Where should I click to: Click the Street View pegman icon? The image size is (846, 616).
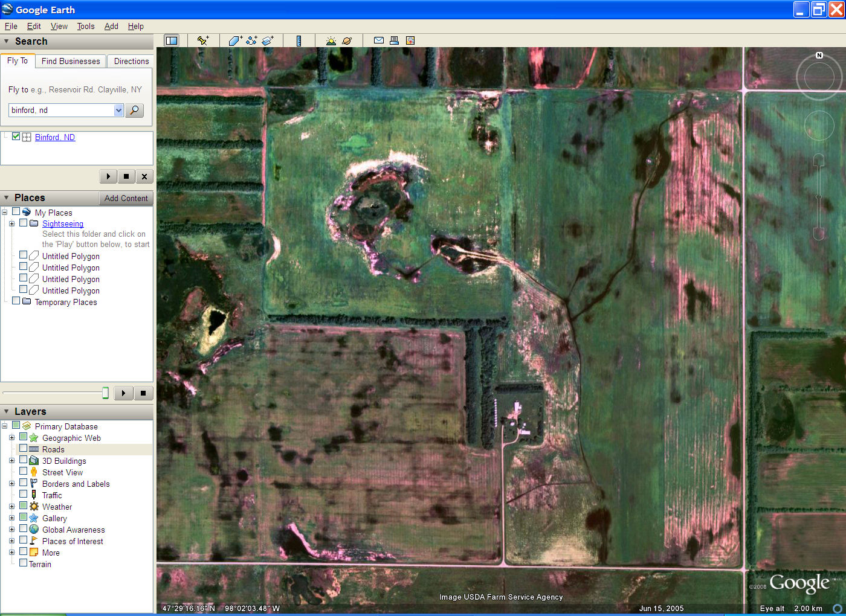pyautogui.click(x=34, y=472)
